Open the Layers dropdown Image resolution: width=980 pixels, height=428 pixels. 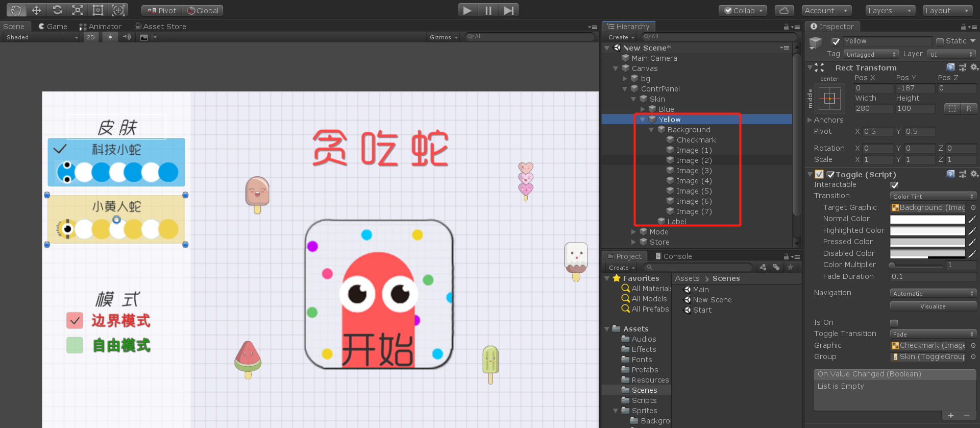(891, 11)
